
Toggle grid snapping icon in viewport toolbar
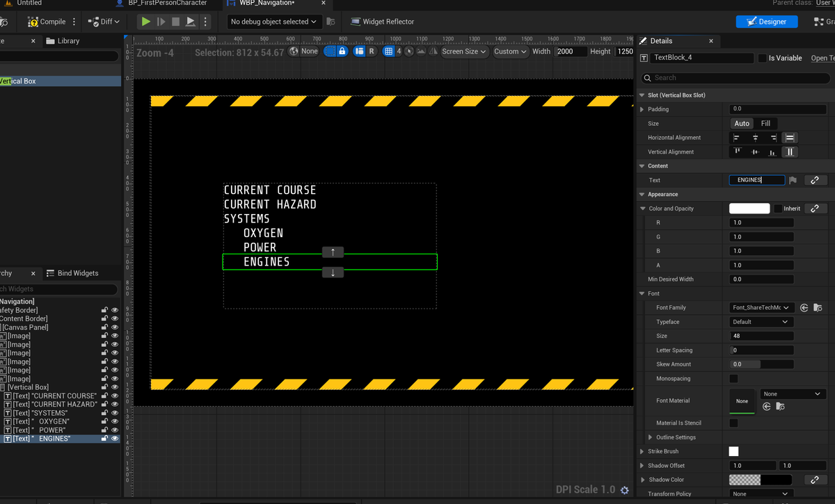click(x=389, y=51)
